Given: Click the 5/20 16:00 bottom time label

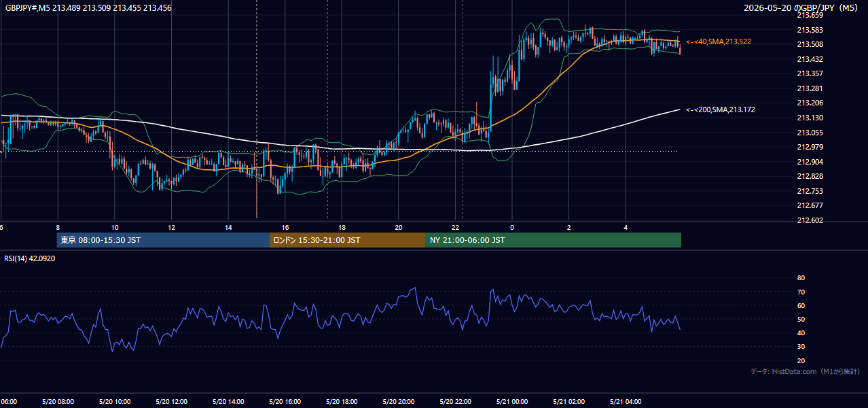Looking at the screenshot, I should [x=285, y=402].
